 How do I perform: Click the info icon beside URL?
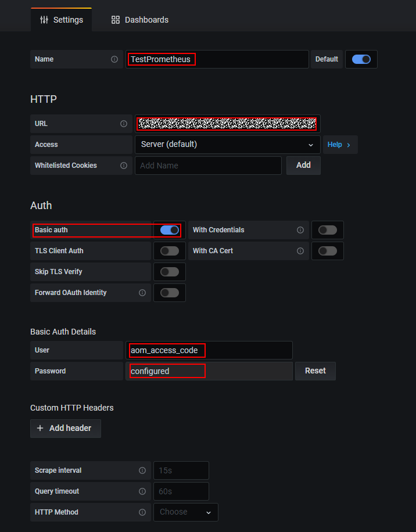click(x=124, y=124)
